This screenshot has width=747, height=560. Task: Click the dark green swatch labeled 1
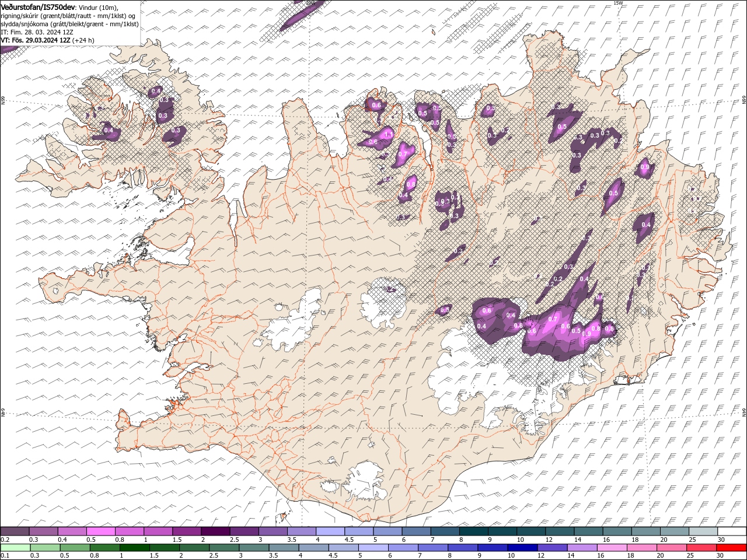[134, 548]
